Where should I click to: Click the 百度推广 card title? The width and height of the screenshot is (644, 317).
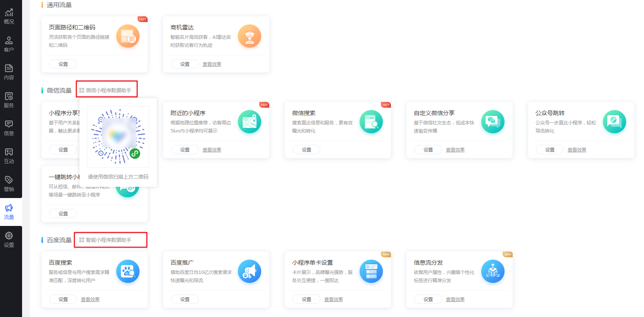click(x=182, y=263)
